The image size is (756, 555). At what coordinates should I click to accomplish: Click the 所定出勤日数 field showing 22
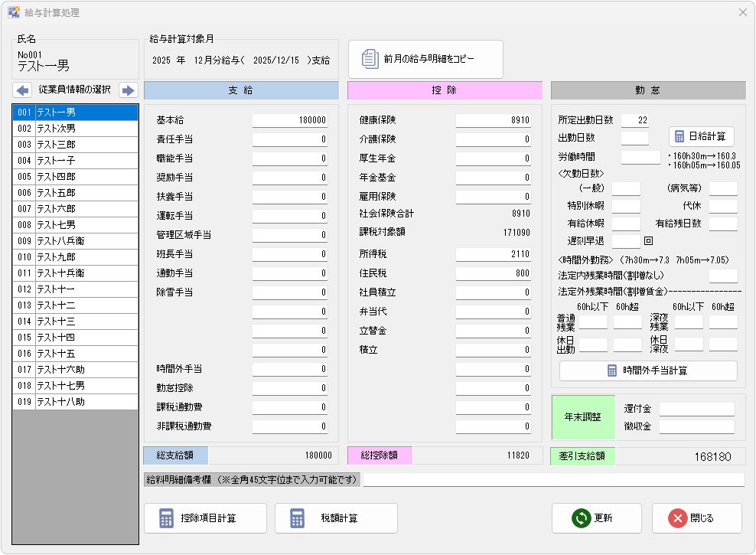(x=635, y=120)
